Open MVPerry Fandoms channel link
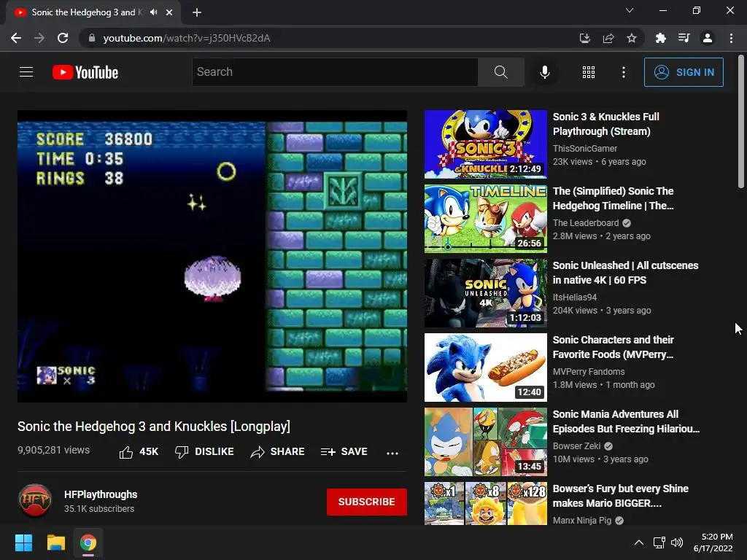 (589, 371)
